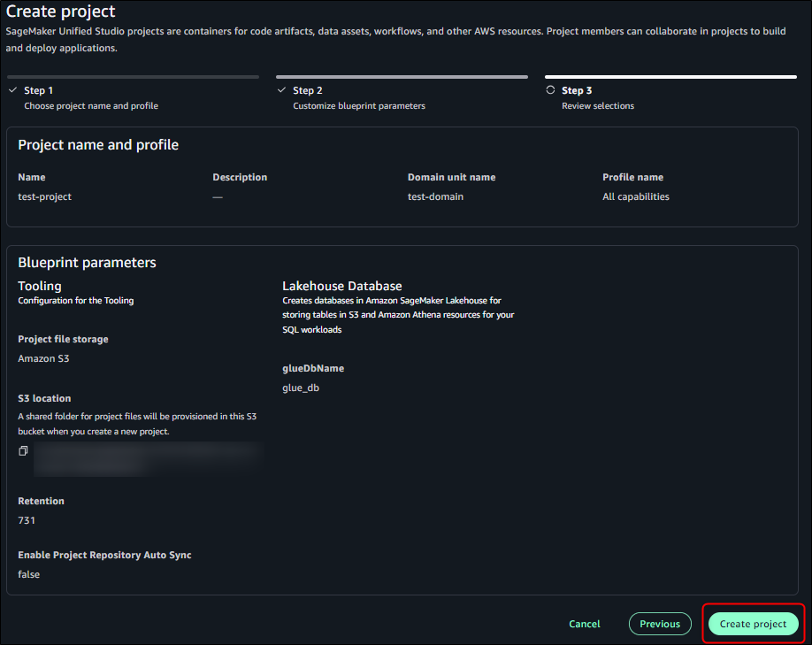Go back with the Previous button
The width and height of the screenshot is (812, 645).
pos(660,624)
